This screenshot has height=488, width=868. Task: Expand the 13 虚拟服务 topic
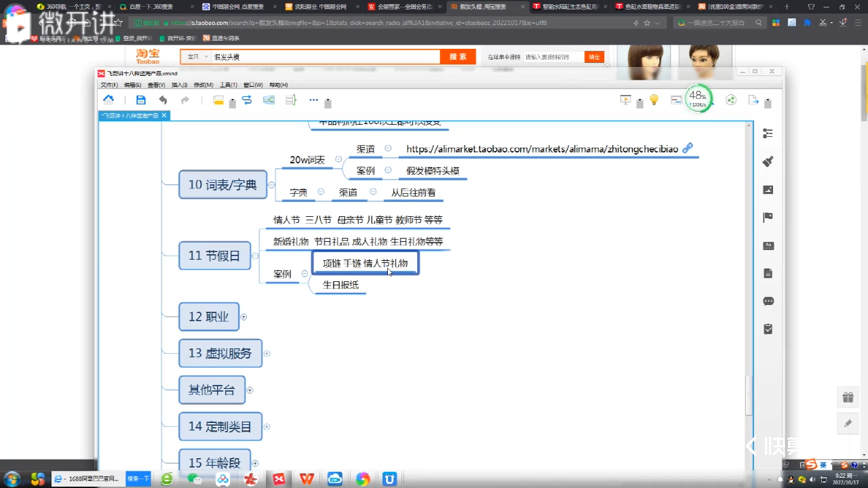click(267, 353)
